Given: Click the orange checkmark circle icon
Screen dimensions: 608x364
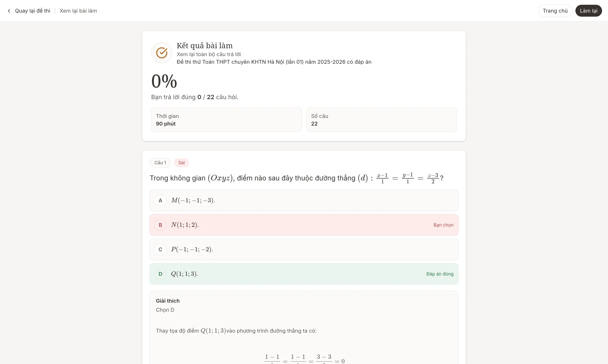Looking at the screenshot, I should (x=161, y=53).
